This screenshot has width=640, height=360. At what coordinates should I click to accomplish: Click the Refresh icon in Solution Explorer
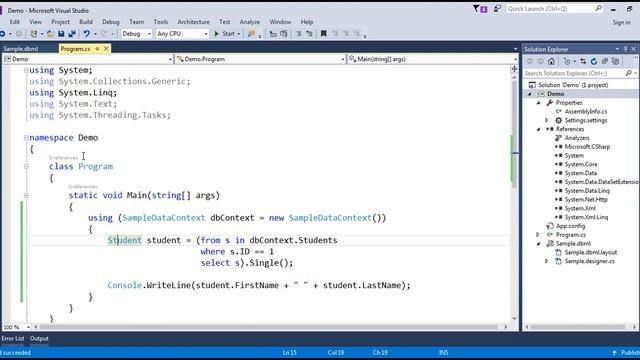pos(594,61)
